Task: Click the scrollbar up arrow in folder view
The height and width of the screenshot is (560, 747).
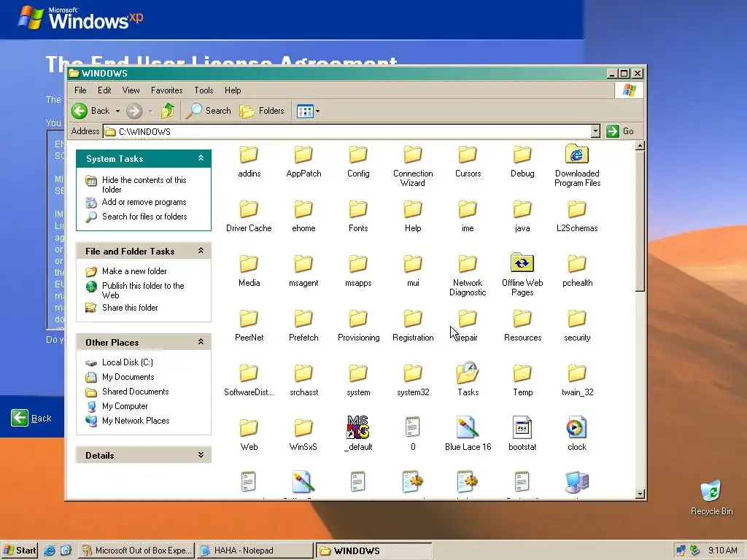Action: pyautogui.click(x=640, y=145)
